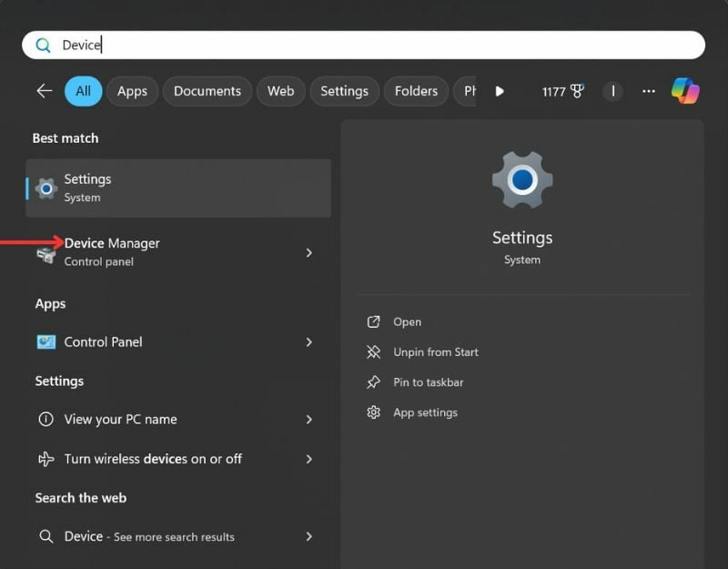Click the Device Manager hardware icon

click(x=46, y=255)
